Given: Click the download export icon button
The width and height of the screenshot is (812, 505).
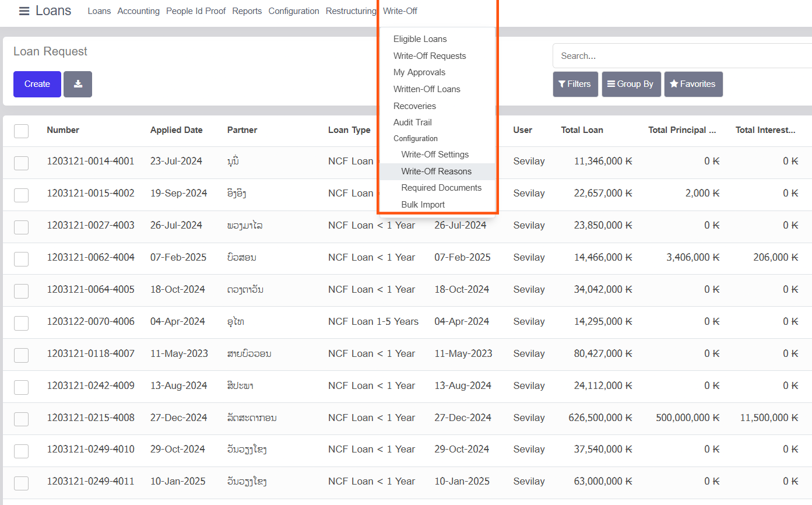Looking at the screenshot, I should coord(78,84).
